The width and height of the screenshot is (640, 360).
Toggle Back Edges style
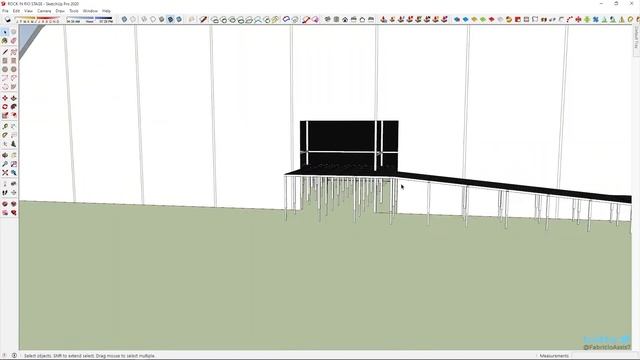pyautogui.click(x=133, y=19)
